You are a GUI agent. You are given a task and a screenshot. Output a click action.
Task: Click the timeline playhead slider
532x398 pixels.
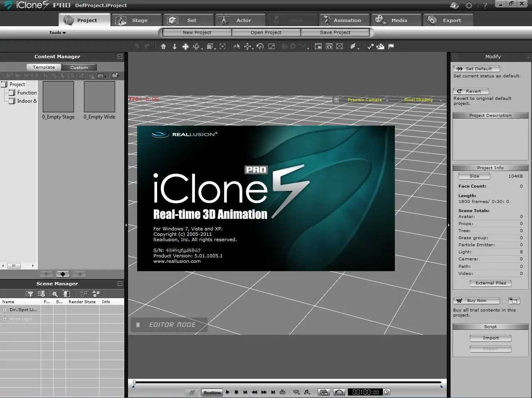point(134,382)
